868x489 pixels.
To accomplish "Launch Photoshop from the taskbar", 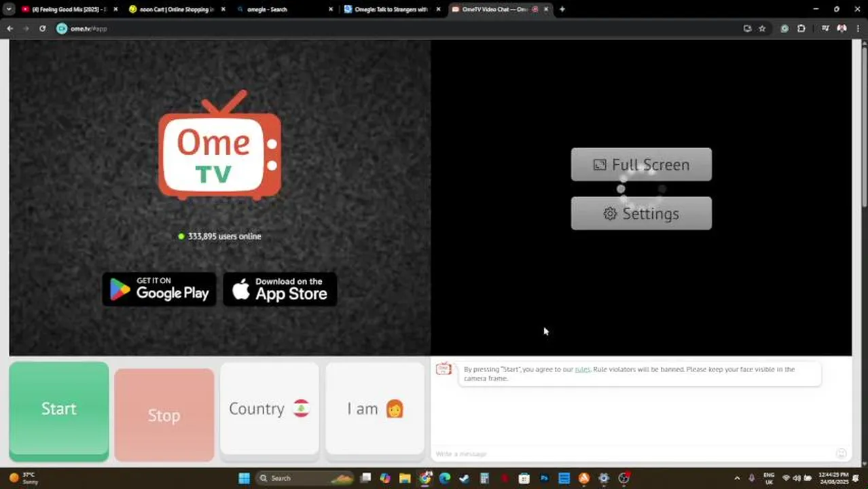I will click(544, 478).
